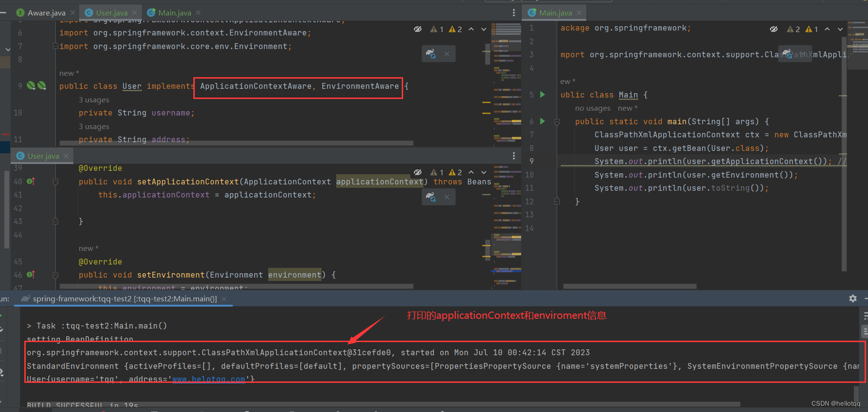Close the User.java tab in top editor

(x=135, y=13)
